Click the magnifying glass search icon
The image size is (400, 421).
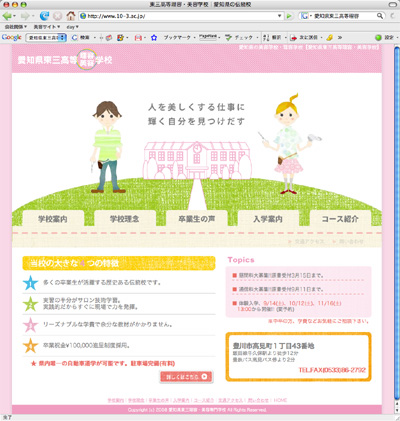(380, 16)
